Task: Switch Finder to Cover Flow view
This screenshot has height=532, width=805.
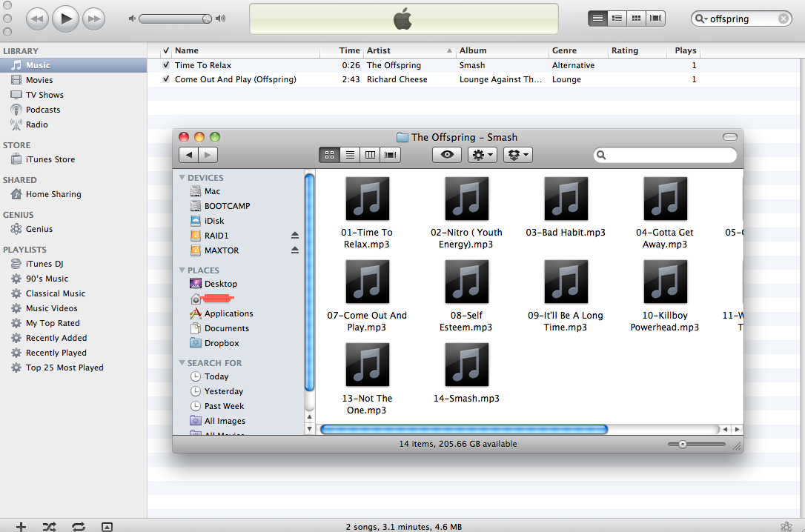Action: point(390,155)
